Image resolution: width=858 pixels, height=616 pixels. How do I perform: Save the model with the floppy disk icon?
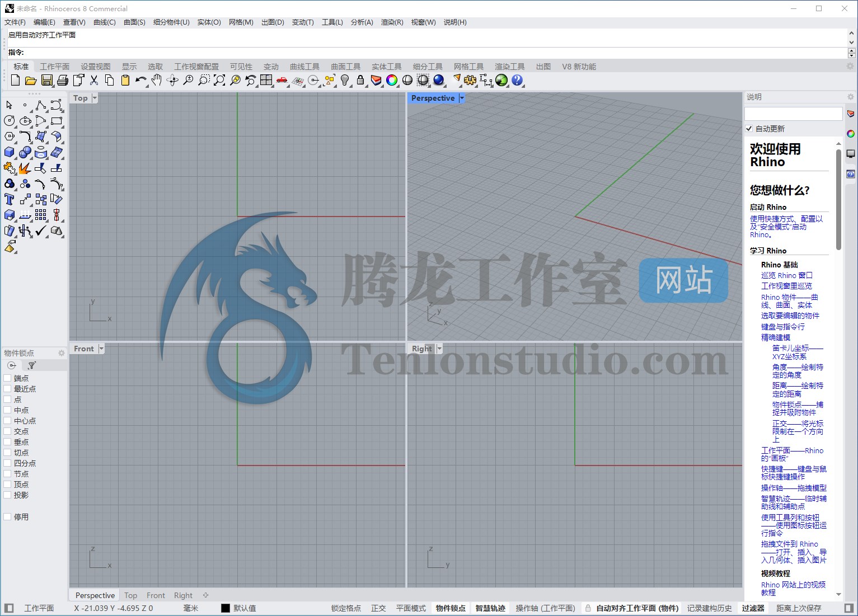pos(47,81)
